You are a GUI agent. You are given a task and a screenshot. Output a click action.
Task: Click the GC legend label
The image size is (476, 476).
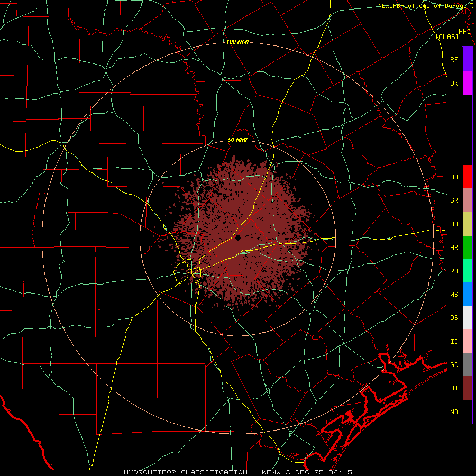point(454,365)
